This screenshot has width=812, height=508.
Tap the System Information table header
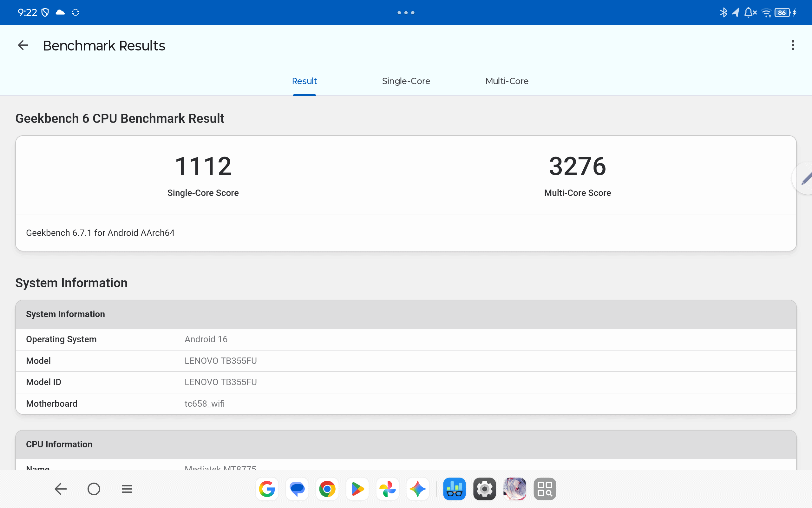(406, 314)
